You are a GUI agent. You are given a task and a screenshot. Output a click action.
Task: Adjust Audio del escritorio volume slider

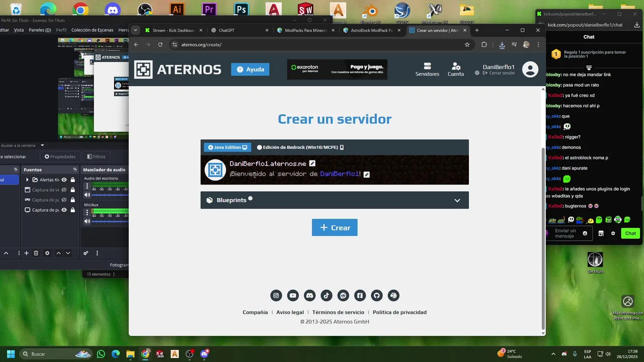tap(110, 195)
